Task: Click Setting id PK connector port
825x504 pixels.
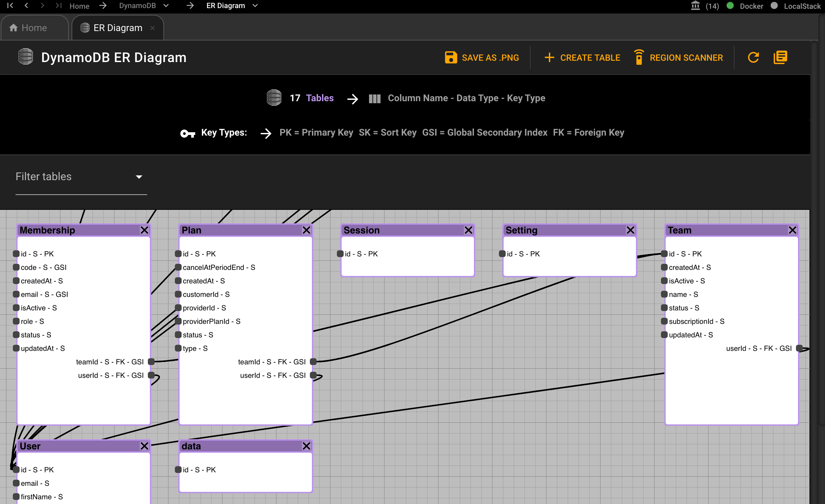Action: (x=502, y=254)
